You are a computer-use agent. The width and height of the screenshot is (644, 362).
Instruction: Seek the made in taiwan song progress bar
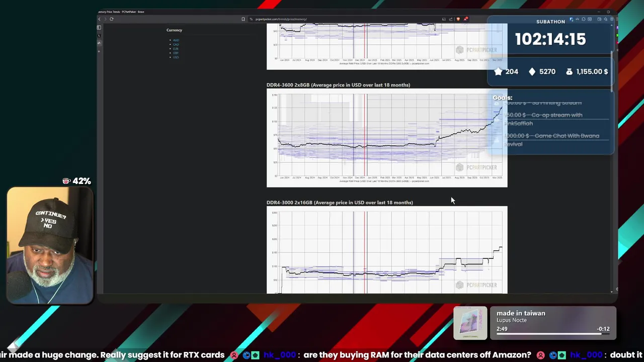(552, 333)
